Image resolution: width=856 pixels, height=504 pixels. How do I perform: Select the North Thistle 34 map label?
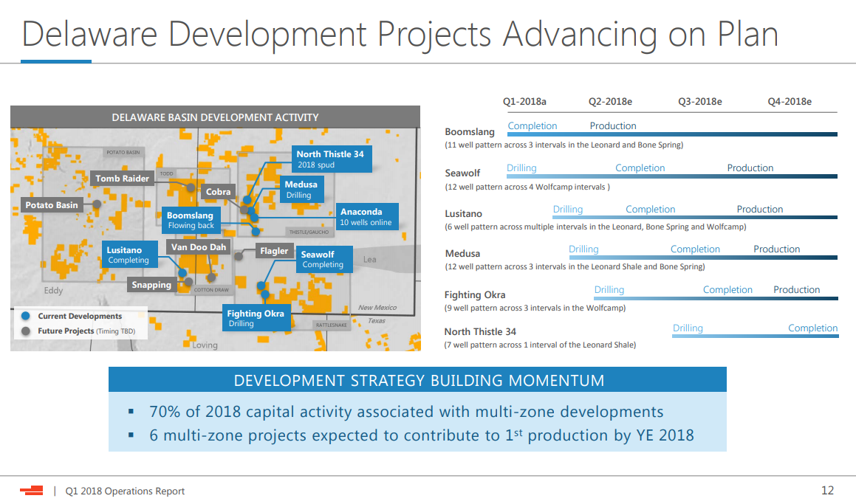click(x=332, y=159)
